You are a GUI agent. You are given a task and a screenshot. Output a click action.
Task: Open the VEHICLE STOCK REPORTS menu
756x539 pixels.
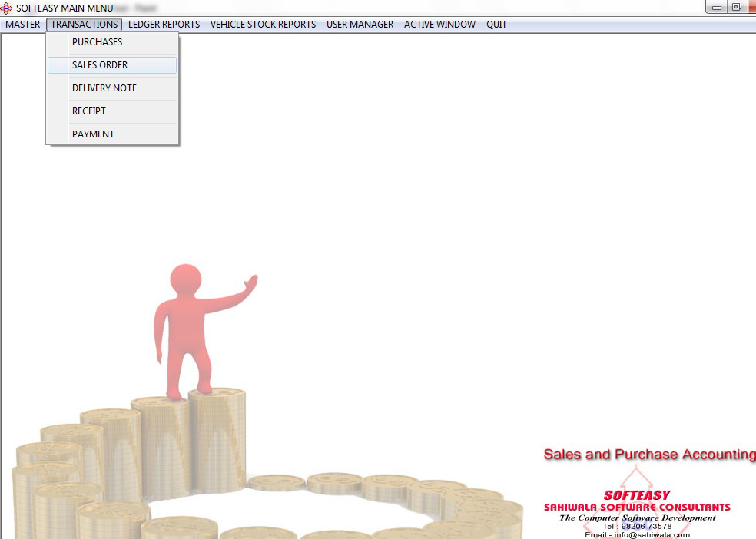tap(263, 24)
